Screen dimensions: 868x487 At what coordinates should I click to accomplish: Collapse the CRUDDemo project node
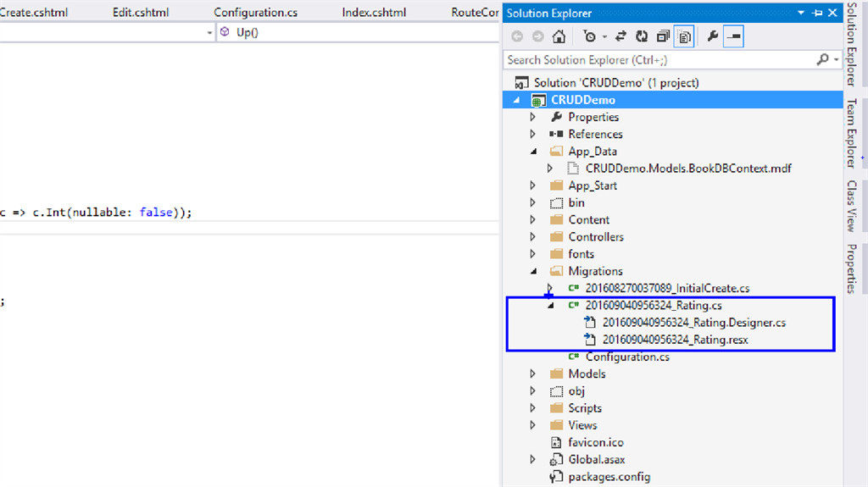[516, 100]
